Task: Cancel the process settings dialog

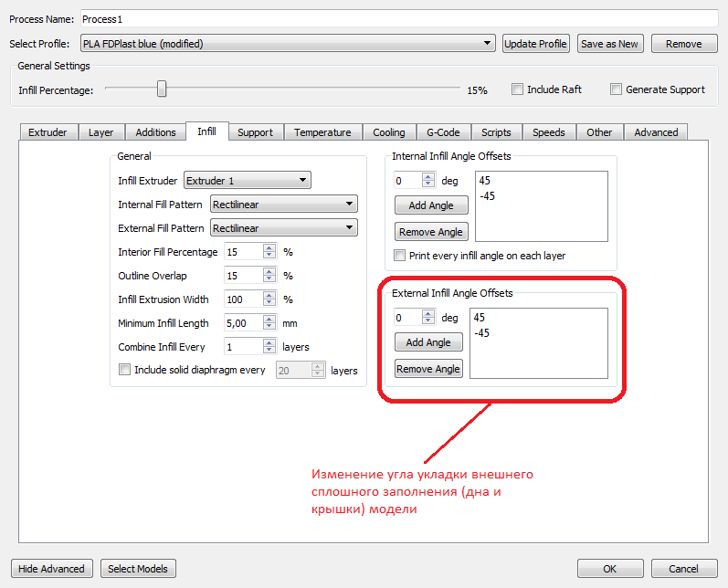Action: point(684,569)
